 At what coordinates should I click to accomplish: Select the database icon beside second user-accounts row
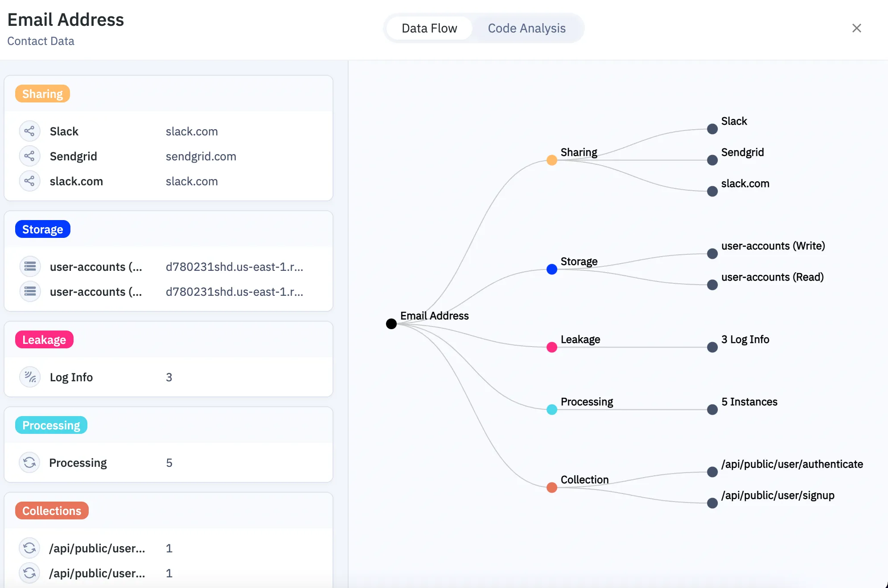coord(29,291)
